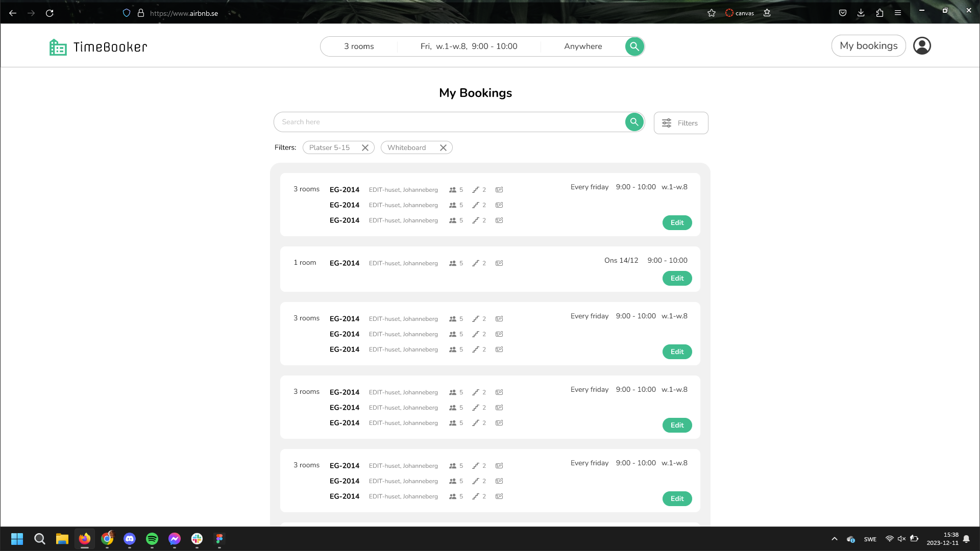The height and width of the screenshot is (551, 980).
Task: Click whiteboard icon in 1 room booking
Action: click(499, 263)
